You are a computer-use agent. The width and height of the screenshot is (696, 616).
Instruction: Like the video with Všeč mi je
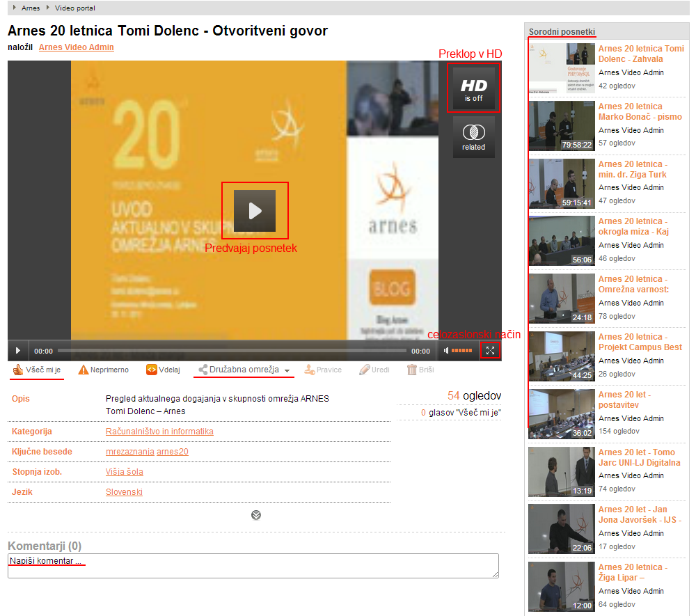coord(37,370)
